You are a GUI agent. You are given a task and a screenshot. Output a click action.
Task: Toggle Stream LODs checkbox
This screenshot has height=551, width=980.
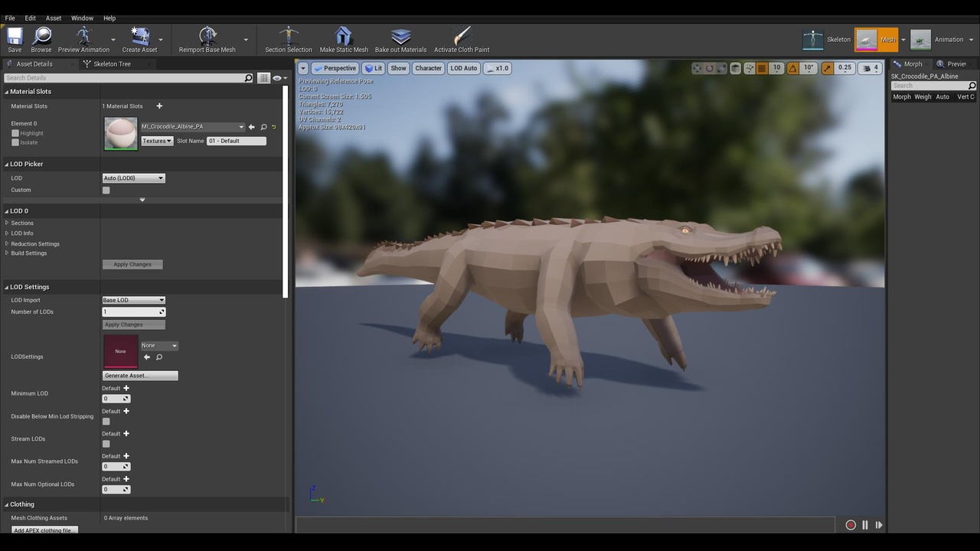[106, 444]
